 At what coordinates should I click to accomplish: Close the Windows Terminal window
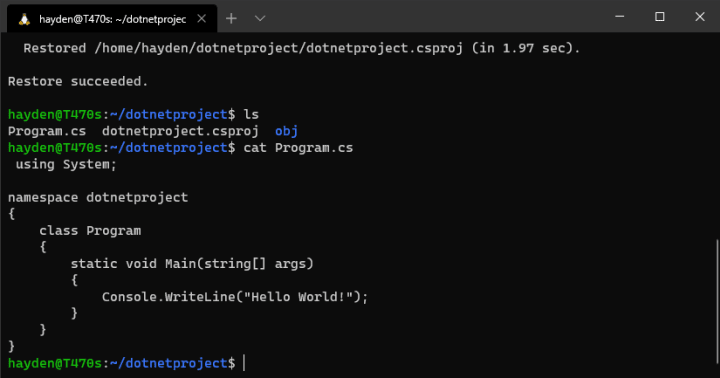click(700, 17)
